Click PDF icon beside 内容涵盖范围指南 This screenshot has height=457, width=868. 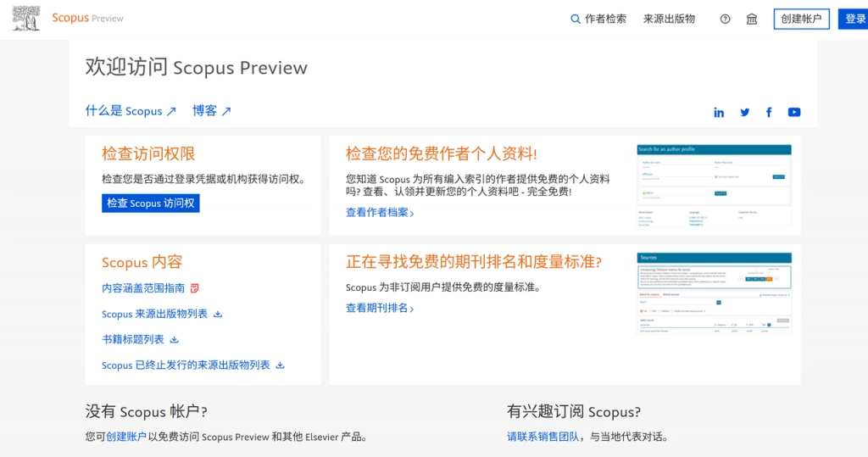click(194, 288)
